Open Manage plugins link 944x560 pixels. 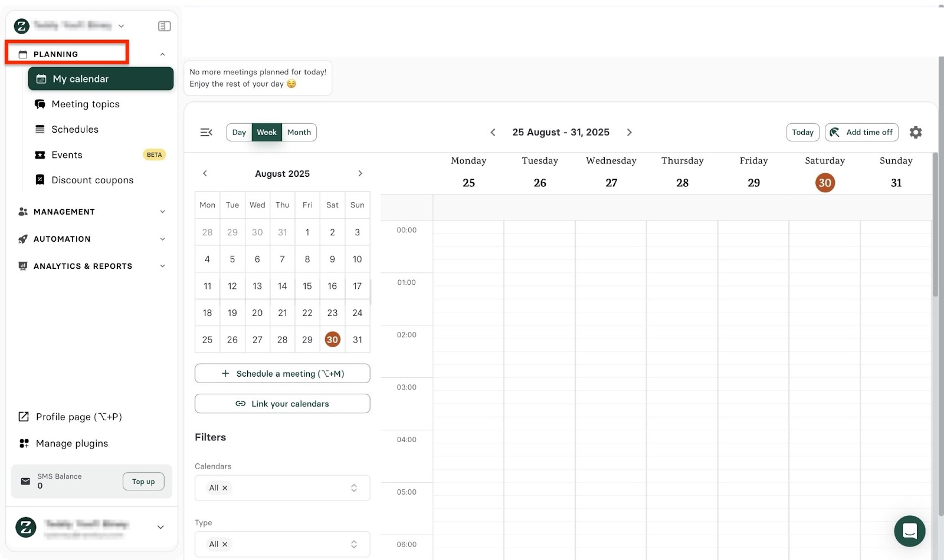click(x=72, y=443)
